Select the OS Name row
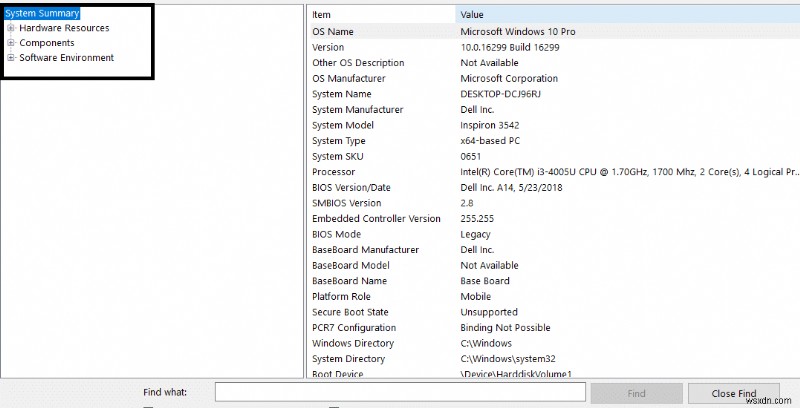The height and width of the screenshot is (408, 800). (x=555, y=32)
